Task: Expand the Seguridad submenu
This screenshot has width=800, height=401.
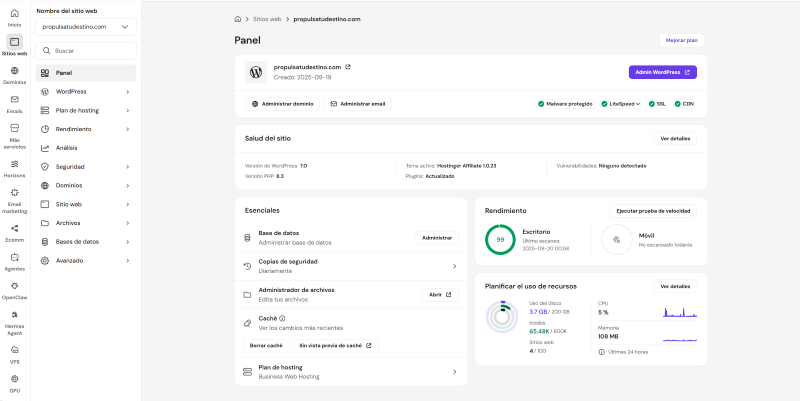Action: point(86,167)
